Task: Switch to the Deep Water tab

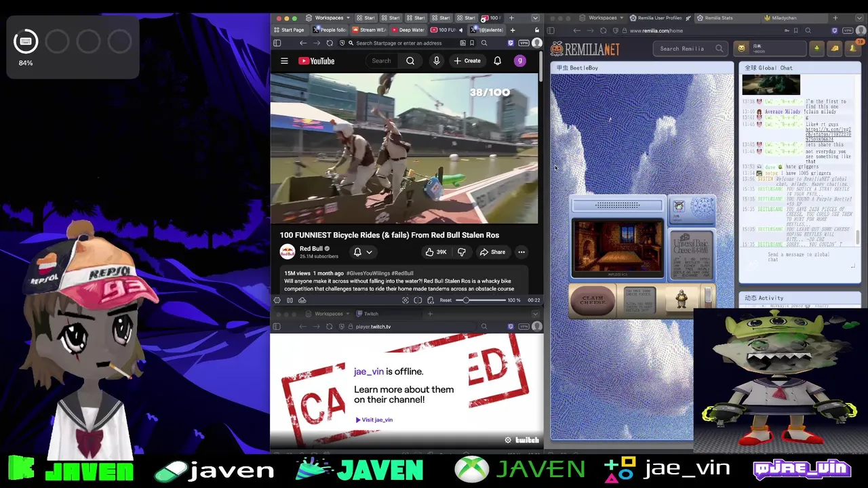Action: point(409,30)
